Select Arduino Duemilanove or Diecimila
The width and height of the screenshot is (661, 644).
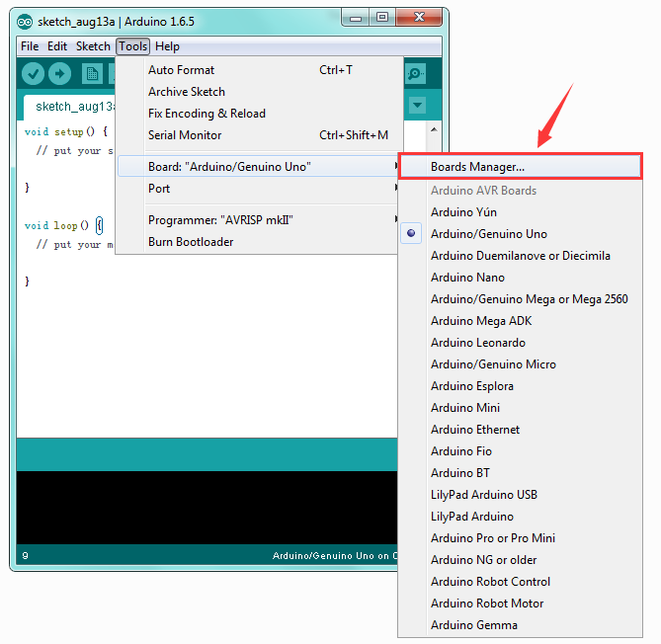pos(520,256)
